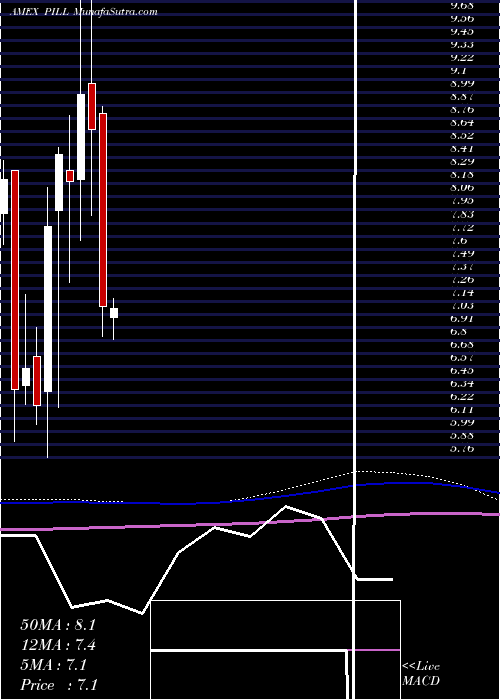Viewport: 500px width, 700px height.
Task: Select the 5MA : 7.1 readout
Action: pyautogui.click(x=54, y=665)
